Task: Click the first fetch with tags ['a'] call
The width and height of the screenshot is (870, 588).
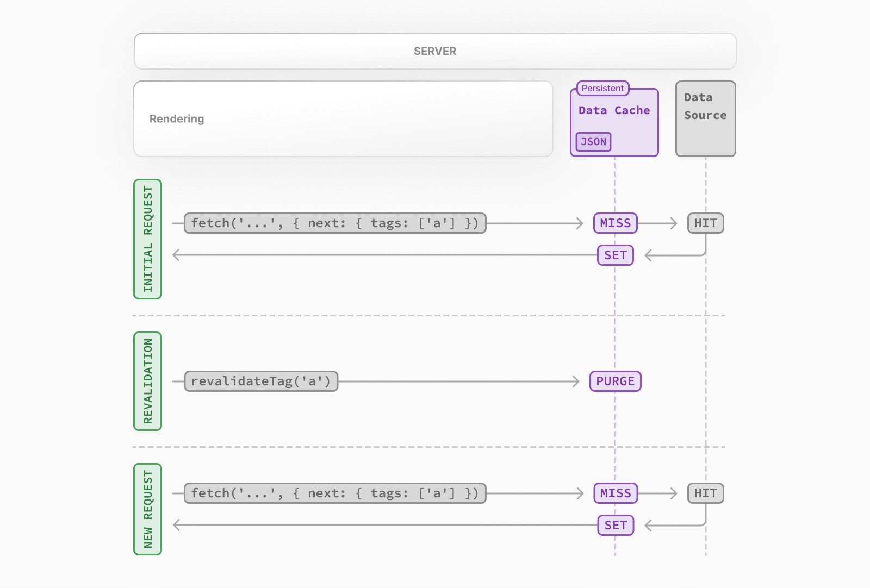Action: pyautogui.click(x=335, y=223)
